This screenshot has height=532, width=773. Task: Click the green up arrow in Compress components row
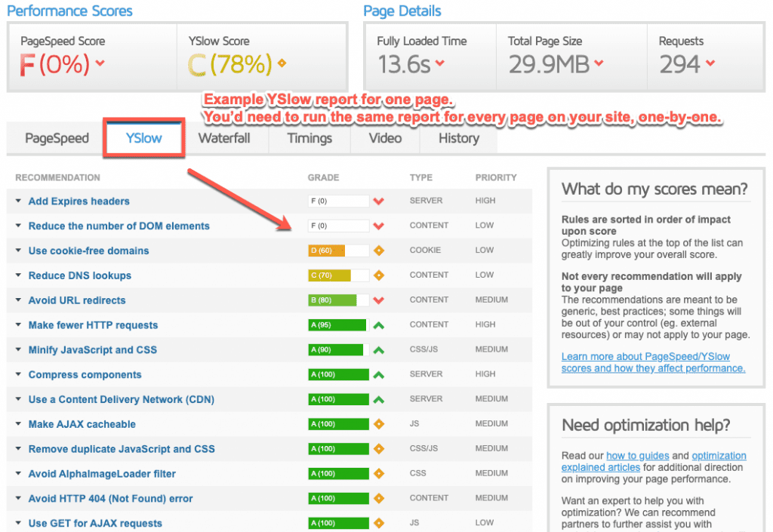point(379,375)
